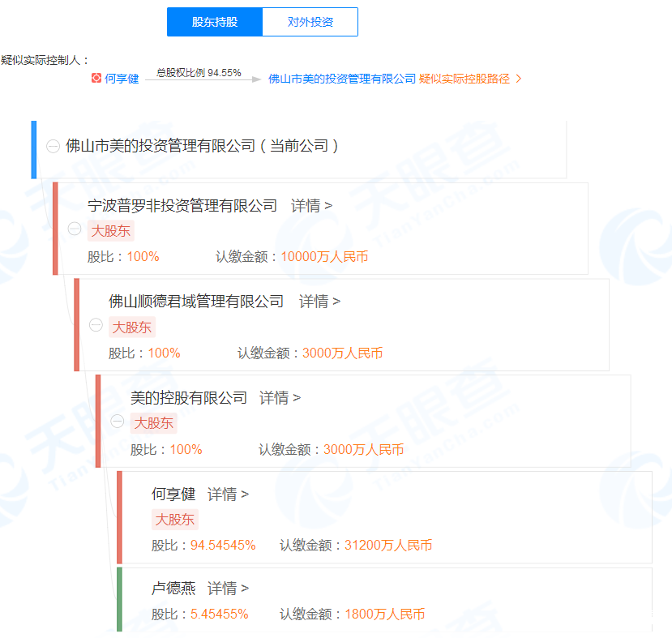Click the 1800万人民币 subscribed amount

[385, 614]
